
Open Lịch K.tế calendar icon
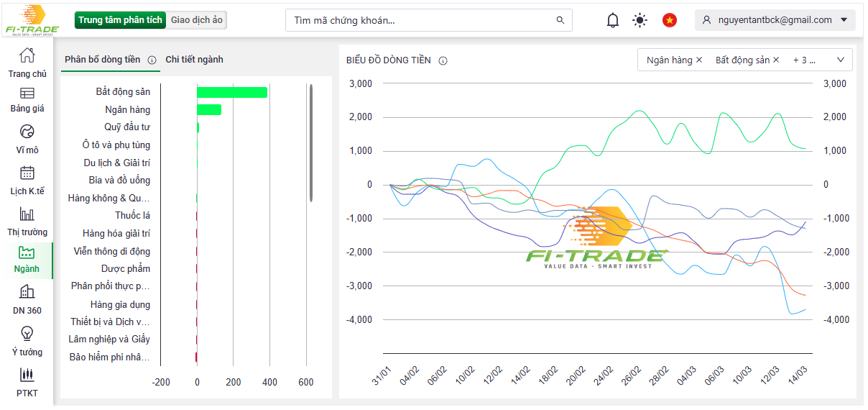pos(27,173)
